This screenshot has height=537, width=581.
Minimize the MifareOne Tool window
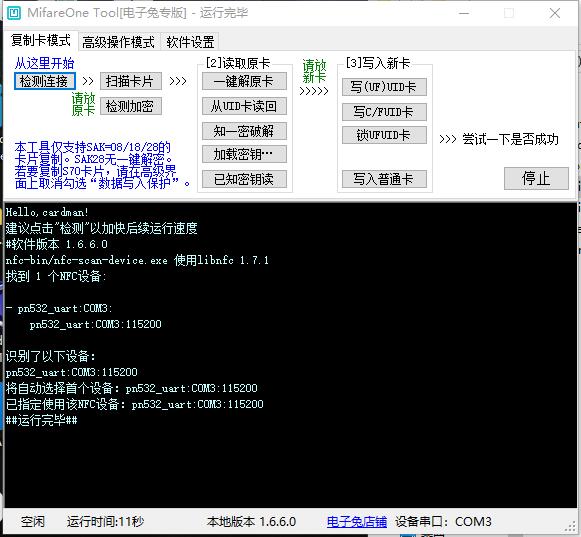(464, 13)
